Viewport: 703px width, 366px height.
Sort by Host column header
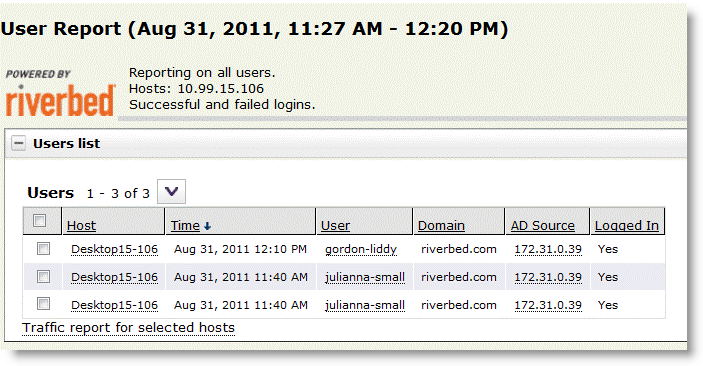tap(81, 226)
